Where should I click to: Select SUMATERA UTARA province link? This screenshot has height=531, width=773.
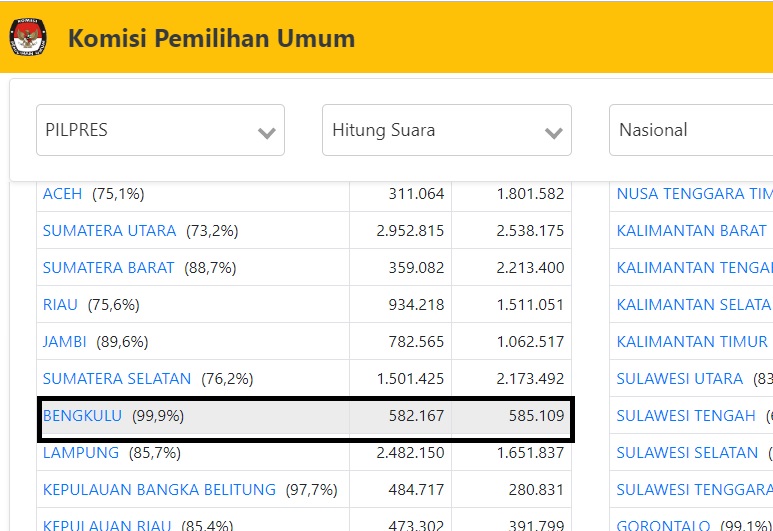point(109,231)
